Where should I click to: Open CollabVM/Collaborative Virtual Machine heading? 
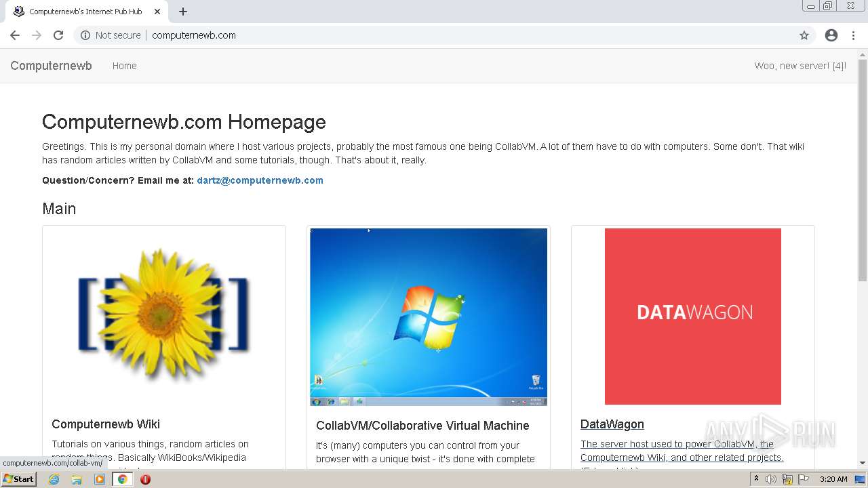(422, 426)
